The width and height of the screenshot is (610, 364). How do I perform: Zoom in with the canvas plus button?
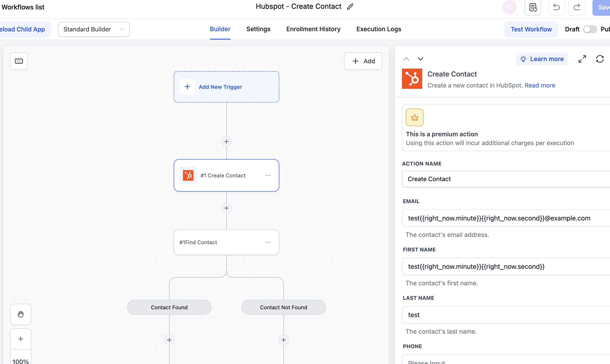(21, 339)
